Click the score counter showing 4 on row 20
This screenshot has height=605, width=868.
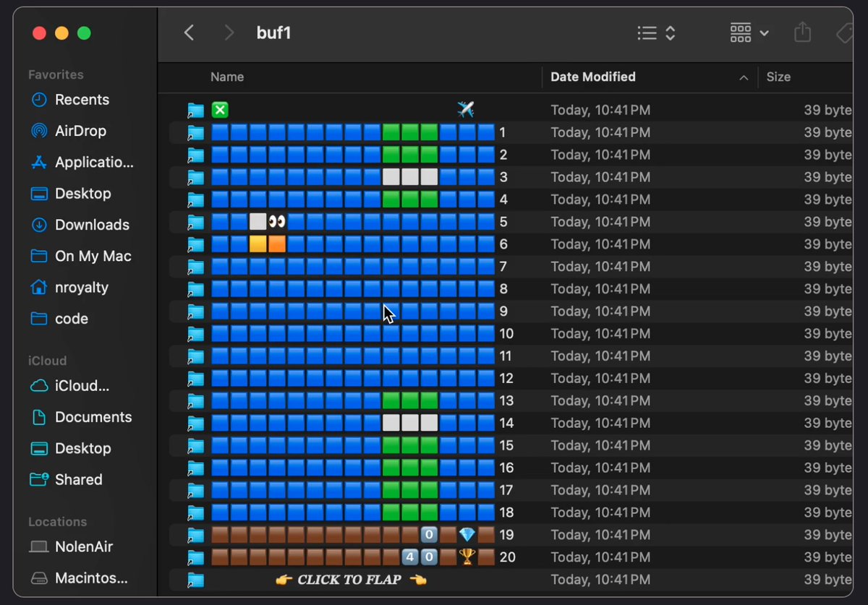tap(409, 557)
